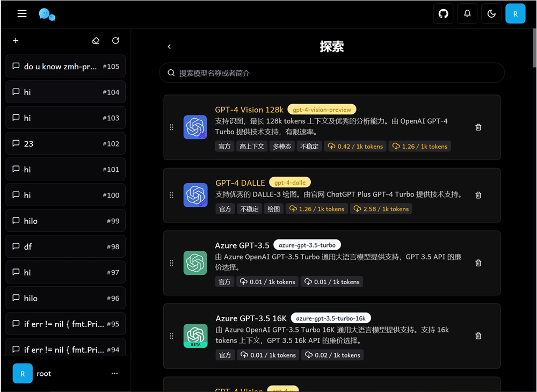Image resolution: width=537 pixels, height=392 pixels.
Task: Open conversation 'df' #98
Action: click(66, 246)
